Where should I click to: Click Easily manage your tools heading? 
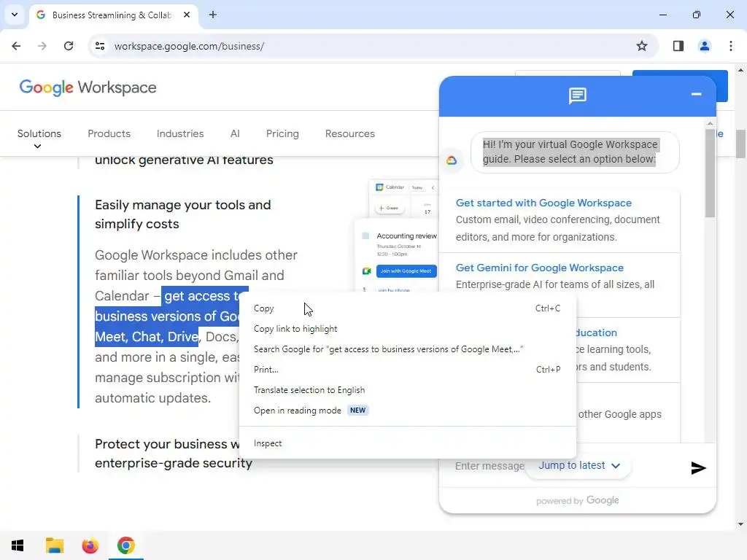click(x=183, y=214)
